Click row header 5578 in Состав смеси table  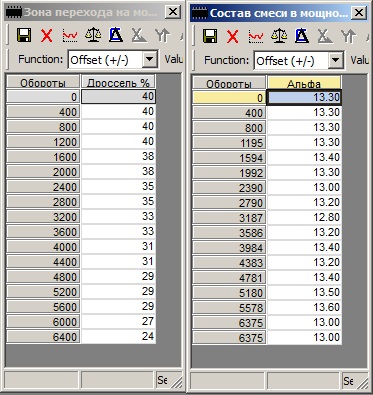pyautogui.click(x=229, y=308)
